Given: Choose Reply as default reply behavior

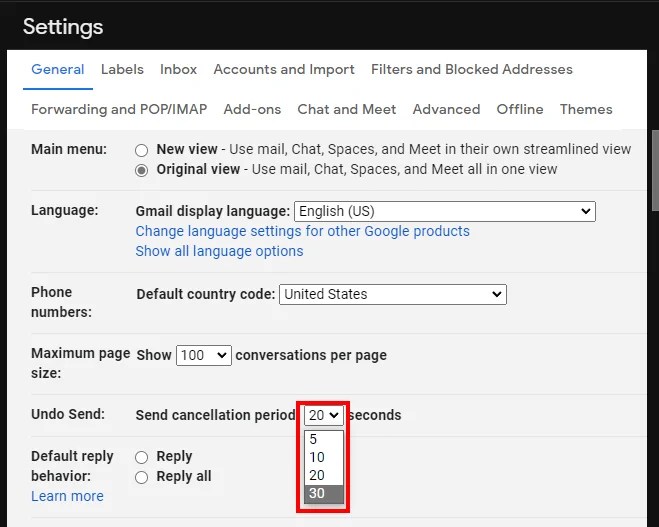Looking at the screenshot, I should coord(142,457).
